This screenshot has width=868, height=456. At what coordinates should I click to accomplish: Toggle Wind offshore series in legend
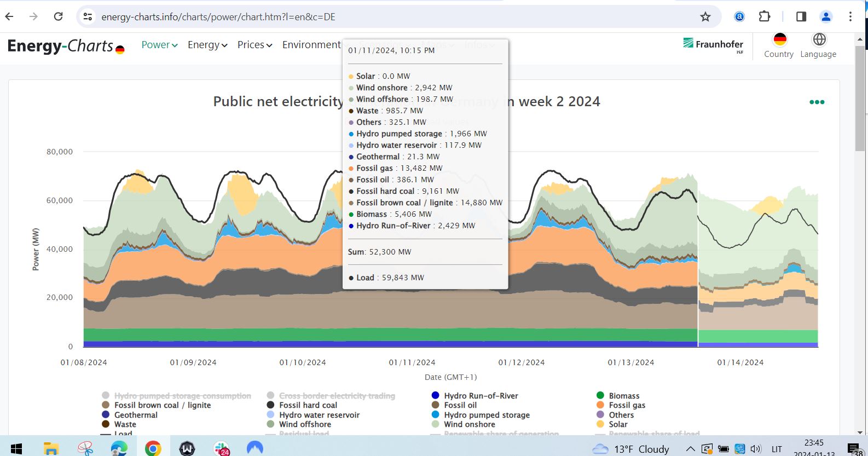pos(299,424)
